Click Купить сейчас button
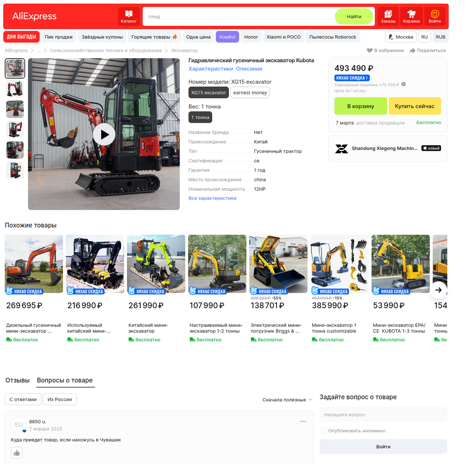The image size is (476, 464). tap(415, 106)
